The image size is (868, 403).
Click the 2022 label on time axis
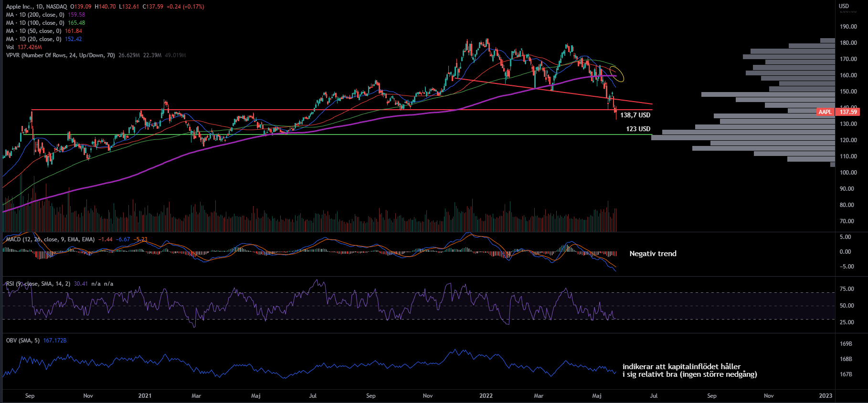coord(486,396)
